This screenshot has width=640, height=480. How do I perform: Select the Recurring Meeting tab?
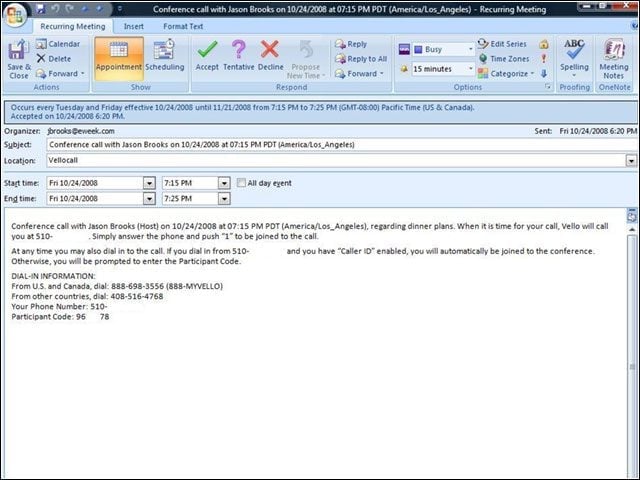coord(73,27)
